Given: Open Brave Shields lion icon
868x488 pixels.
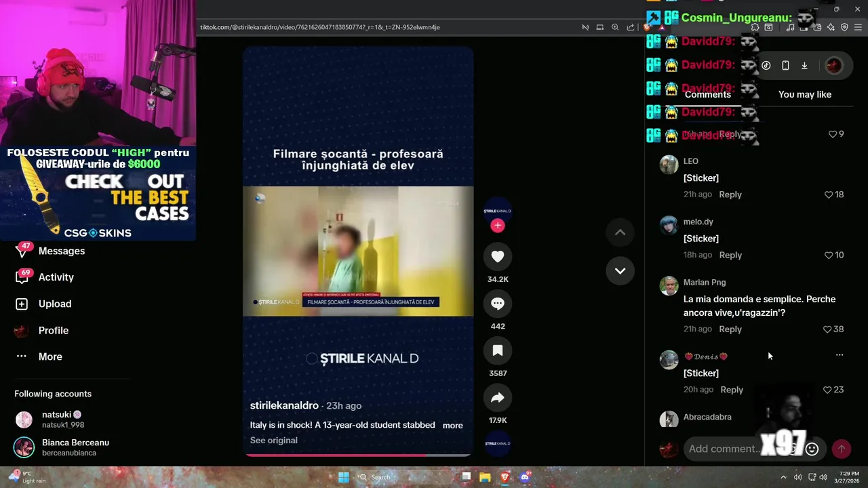Looking at the screenshot, I should (x=647, y=27).
